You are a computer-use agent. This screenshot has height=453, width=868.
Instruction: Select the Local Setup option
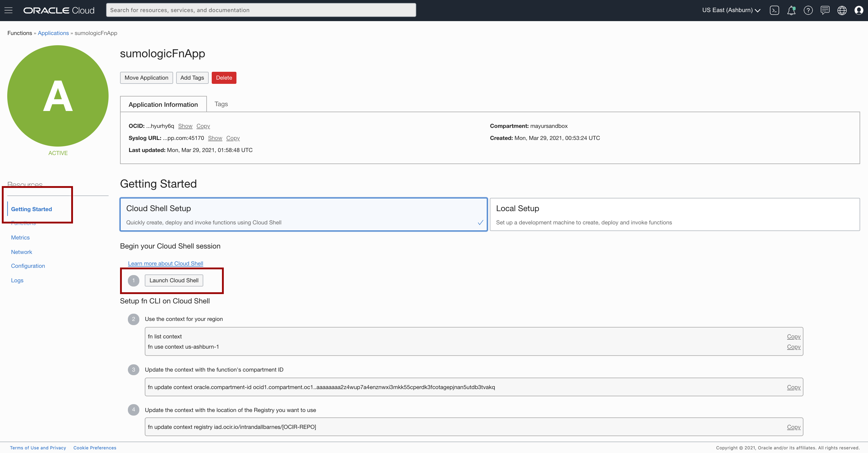(675, 214)
